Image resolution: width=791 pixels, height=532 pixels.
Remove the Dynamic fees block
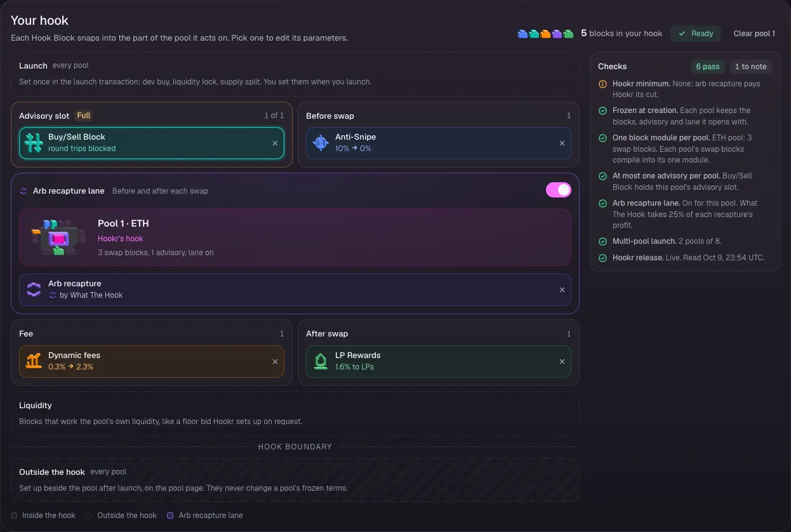275,361
